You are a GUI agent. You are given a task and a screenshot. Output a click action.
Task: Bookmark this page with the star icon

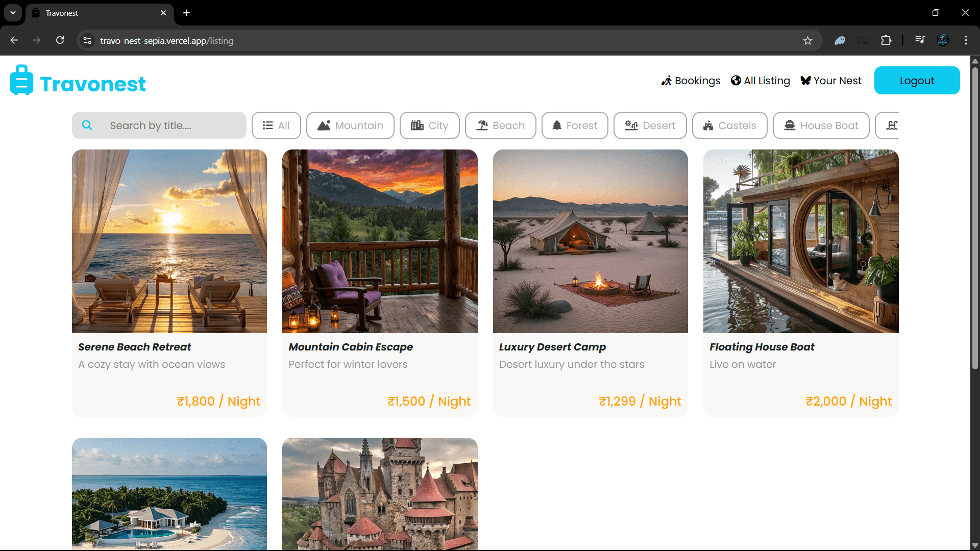[807, 41]
